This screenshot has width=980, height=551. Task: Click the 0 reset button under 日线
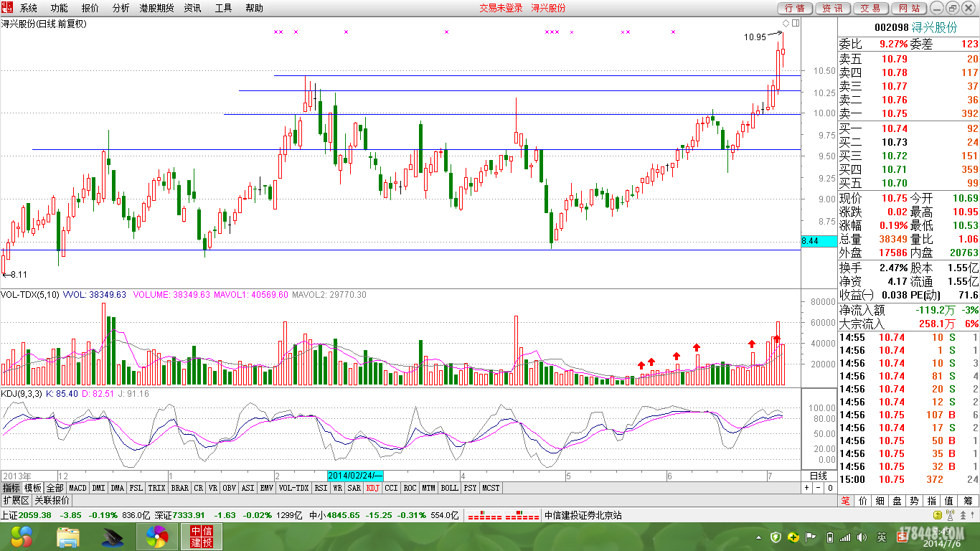click(830, 488)
